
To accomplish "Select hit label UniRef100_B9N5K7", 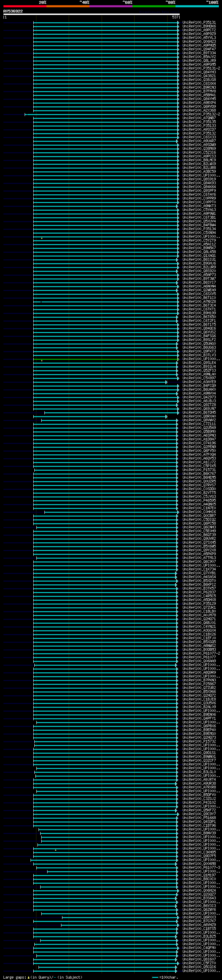I will pyautogui.click(x=199, y=248).
